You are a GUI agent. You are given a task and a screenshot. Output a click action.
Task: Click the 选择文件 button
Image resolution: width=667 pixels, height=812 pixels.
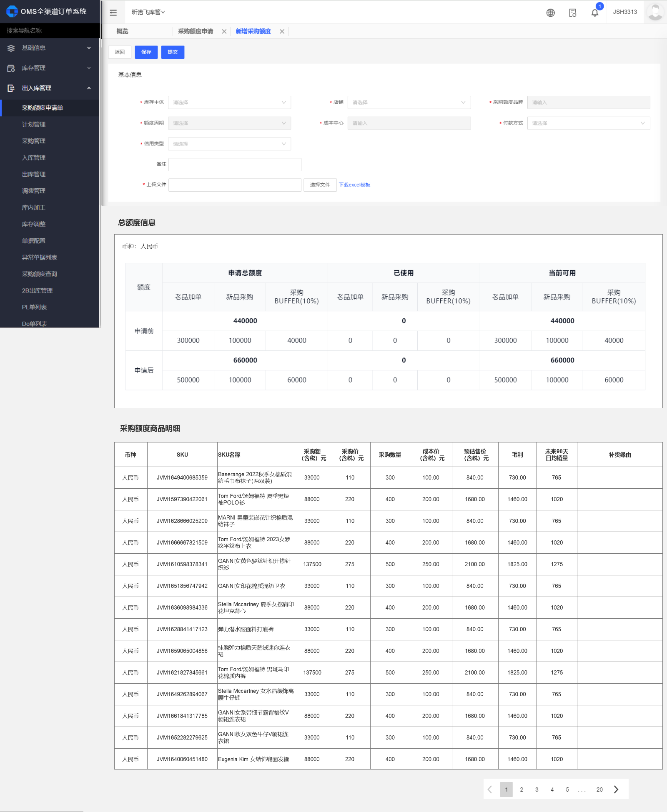pyautogui.click(x=320, y=185)
